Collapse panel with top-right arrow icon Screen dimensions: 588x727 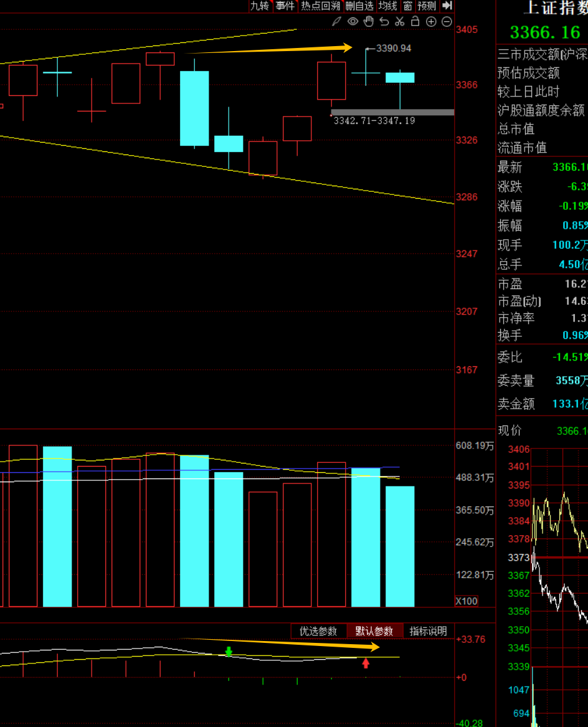click(447, 6)
